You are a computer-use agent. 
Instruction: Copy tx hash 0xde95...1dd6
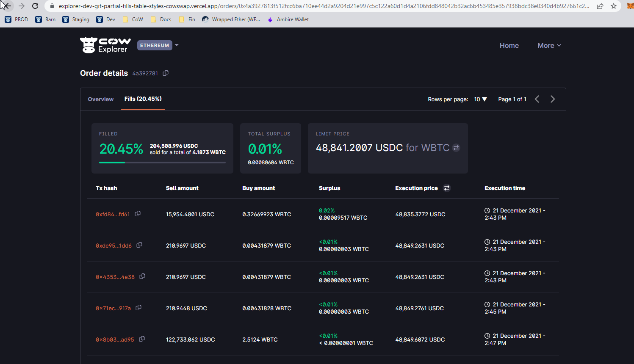(x=139, y=245)
